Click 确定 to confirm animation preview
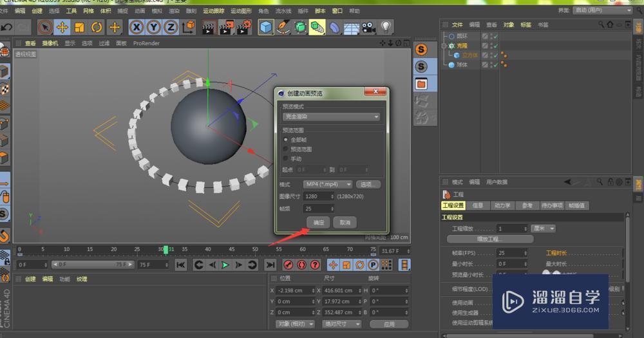Image resolution: width=644 pixels, height=338 pixels. [319, 223]
